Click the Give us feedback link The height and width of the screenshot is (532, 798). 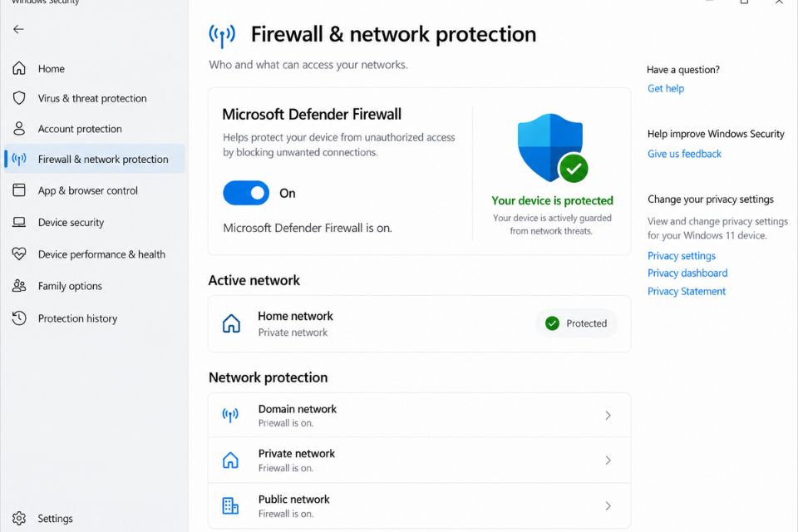(684, 154)
